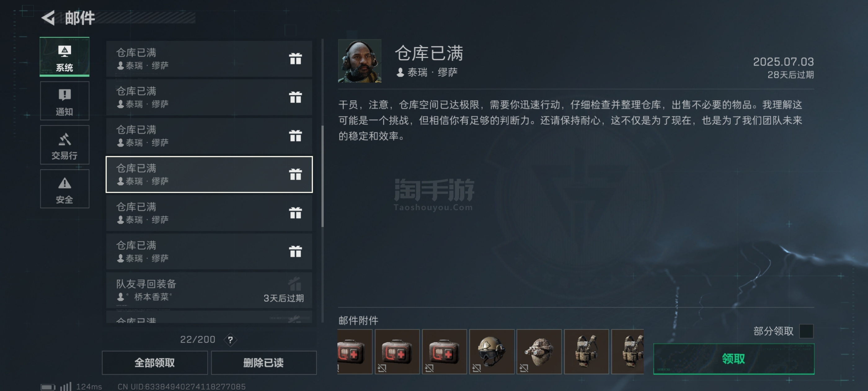
Task: Click sender avatar of 泰瑞·缪萨
Action: coord(360,61)
